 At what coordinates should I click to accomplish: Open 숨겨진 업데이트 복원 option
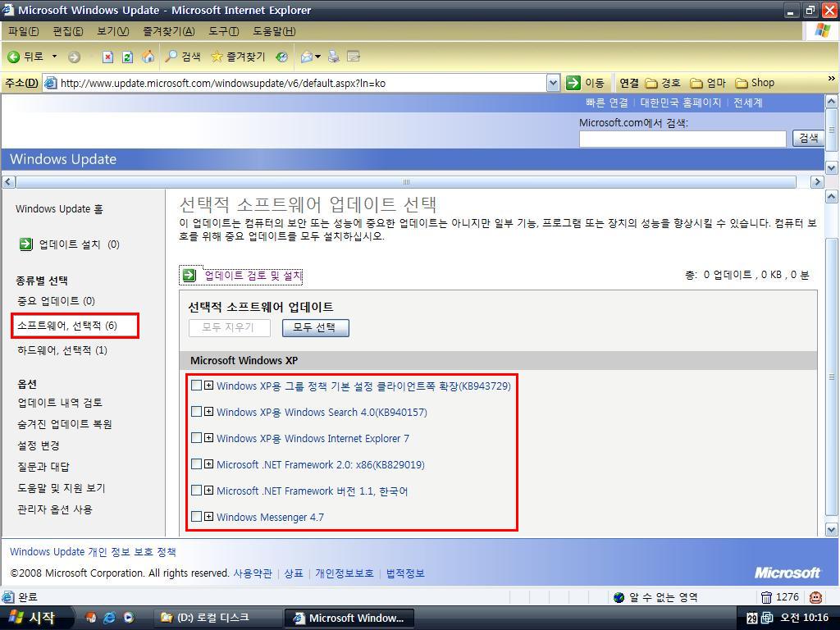pos(64,424)
